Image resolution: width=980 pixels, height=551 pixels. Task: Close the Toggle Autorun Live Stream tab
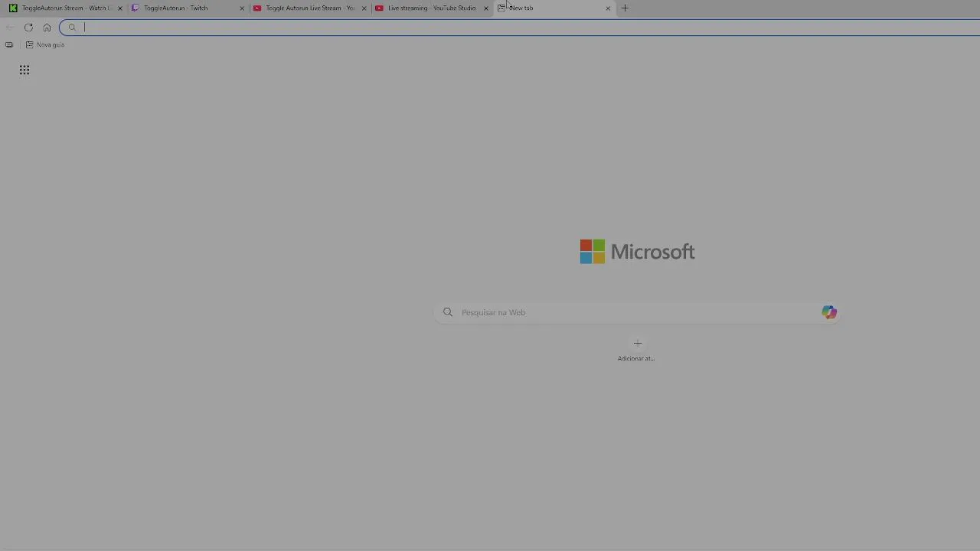[364, 8]
